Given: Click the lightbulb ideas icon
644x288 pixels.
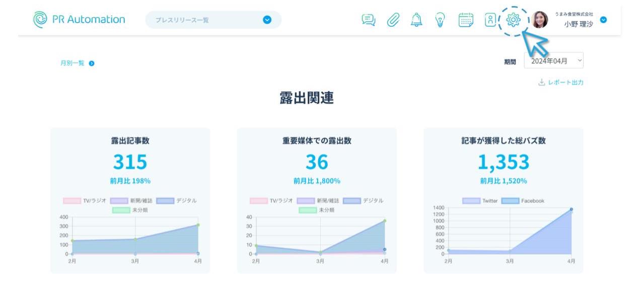Looking at the screenshot, I should (x=440, y=20).
